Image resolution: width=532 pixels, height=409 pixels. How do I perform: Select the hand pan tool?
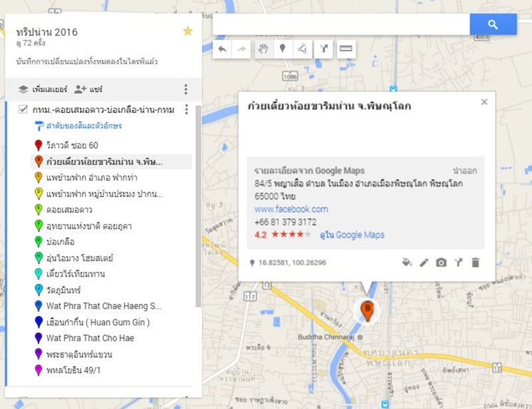tap(263, 49)
